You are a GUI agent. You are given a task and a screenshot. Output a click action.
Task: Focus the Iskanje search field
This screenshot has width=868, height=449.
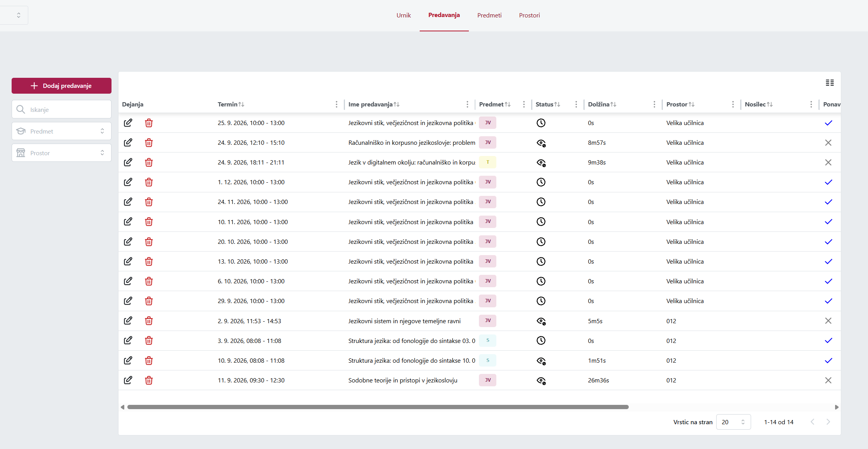coord(62,110)
